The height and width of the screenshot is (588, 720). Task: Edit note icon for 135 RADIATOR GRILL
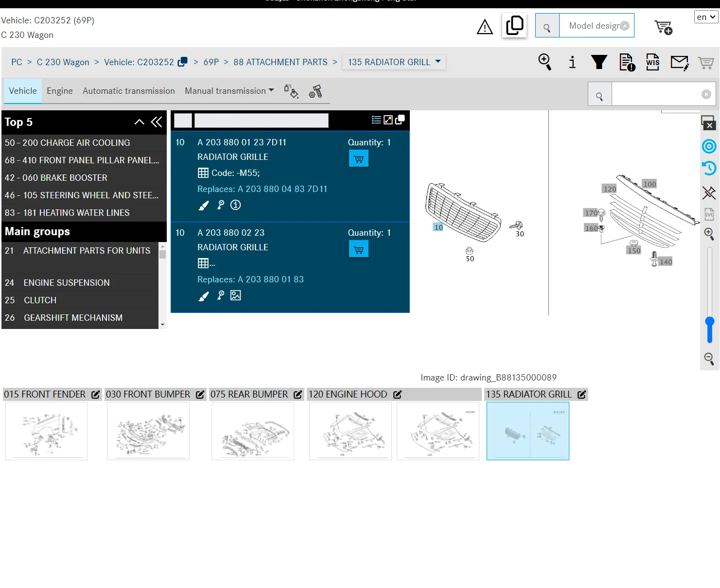click(x=581, y=395)
